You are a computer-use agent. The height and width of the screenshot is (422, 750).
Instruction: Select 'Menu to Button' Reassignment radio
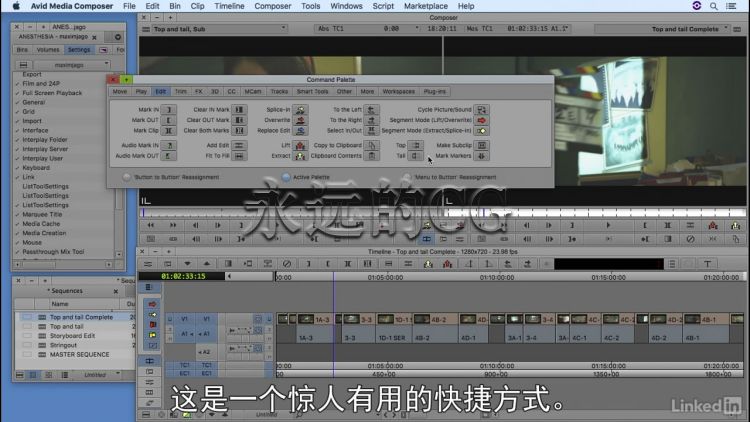coord(407,177)
